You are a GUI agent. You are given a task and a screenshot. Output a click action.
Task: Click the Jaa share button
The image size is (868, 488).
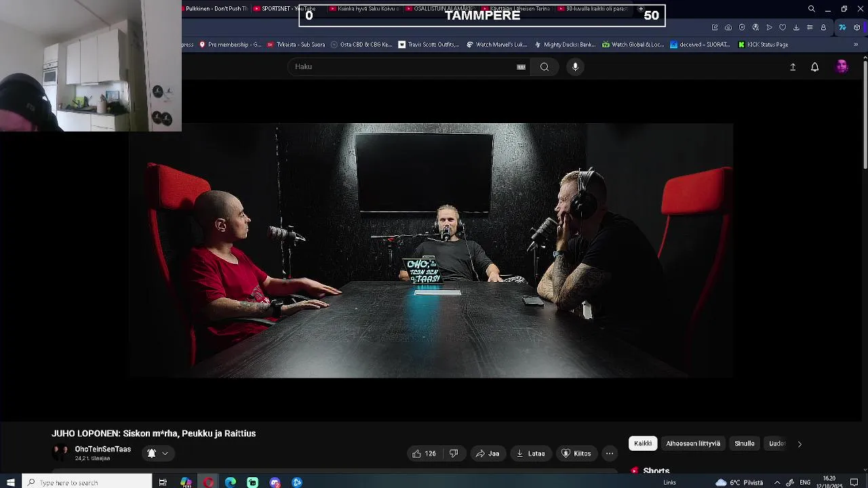pyautogui.click(x=488, y=453)
